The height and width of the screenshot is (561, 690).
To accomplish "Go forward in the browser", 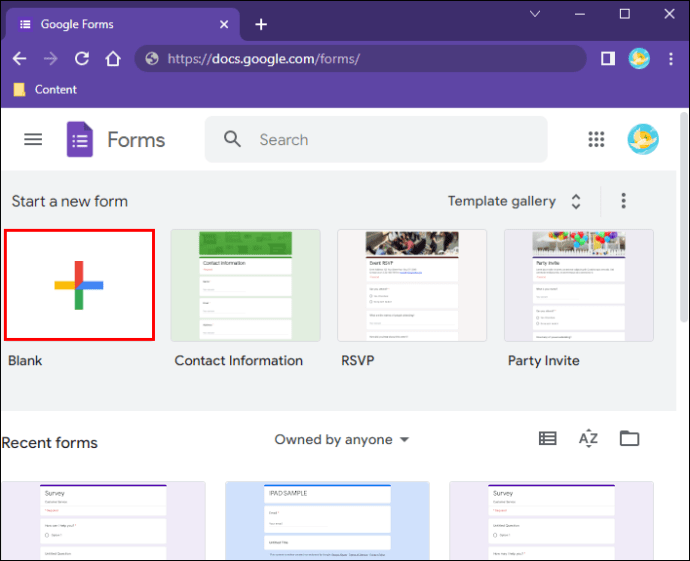I will (x=51, y=59).
